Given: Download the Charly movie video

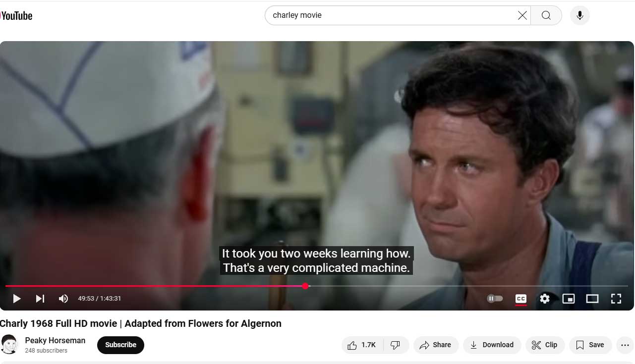Looking at the screenshot, I should tap(492, 345).
